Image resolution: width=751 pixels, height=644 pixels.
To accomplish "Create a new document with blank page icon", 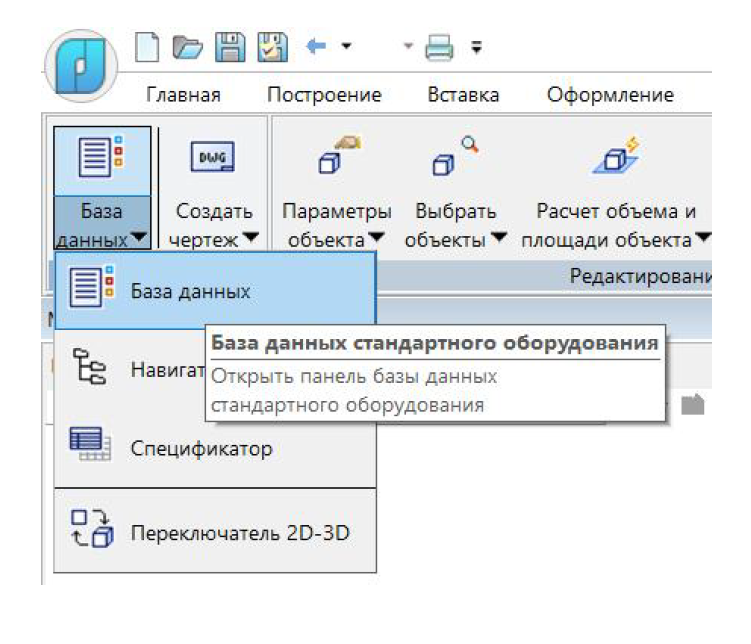I will 147,47.
